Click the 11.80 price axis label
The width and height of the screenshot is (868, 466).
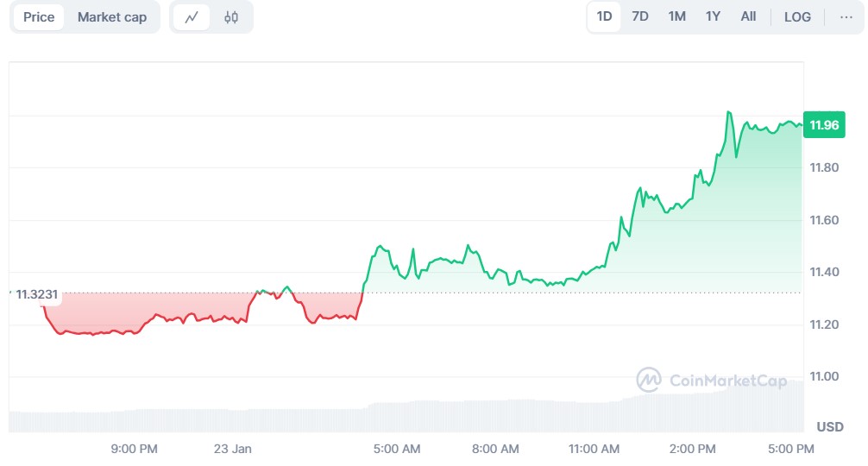pyautogui.click(x=823, y=167)
